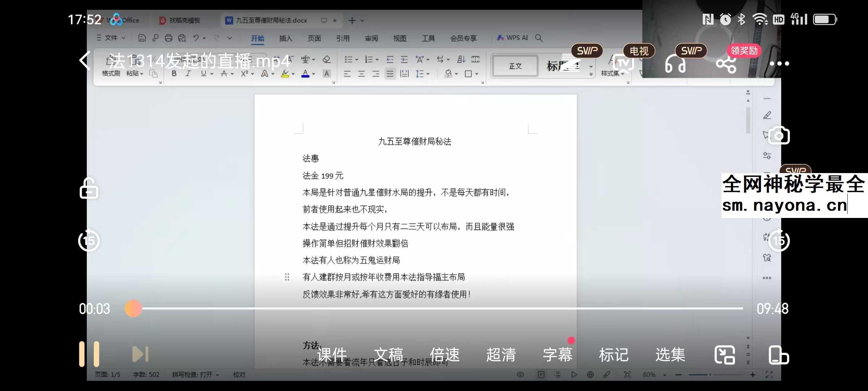868x391 pixels.
Task: Align text left
Action: pos(347,74)
